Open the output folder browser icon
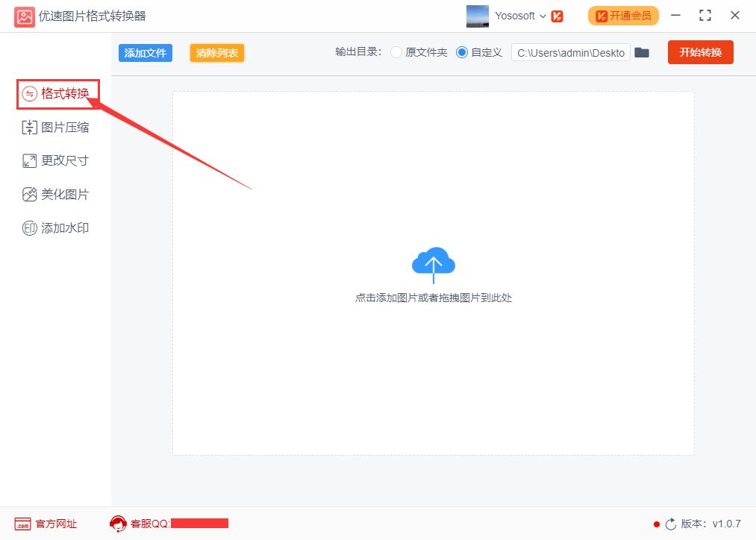The image size is (756, 540). (x=642, y=52)
